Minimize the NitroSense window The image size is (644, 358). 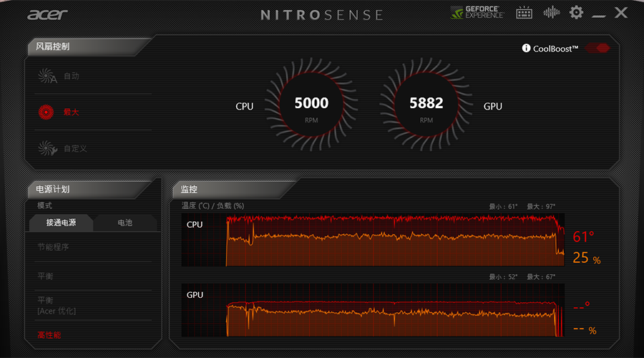pos(598,16)
